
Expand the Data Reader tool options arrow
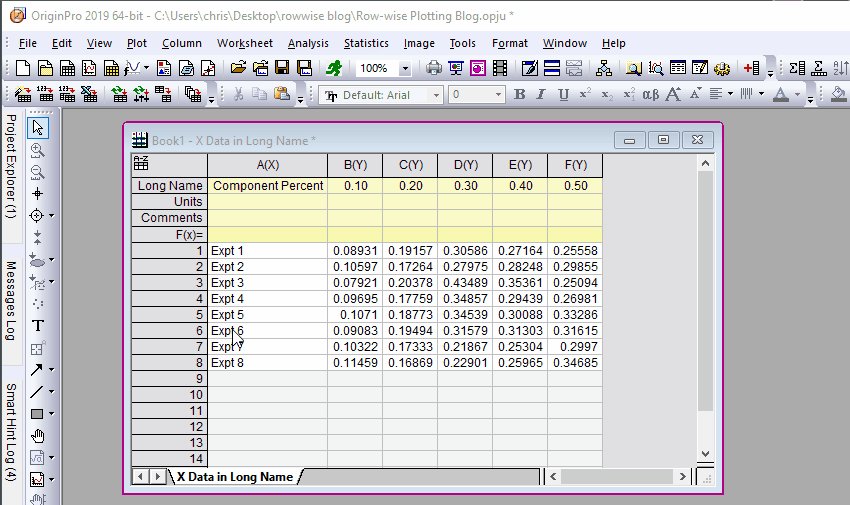click(51, 216)
